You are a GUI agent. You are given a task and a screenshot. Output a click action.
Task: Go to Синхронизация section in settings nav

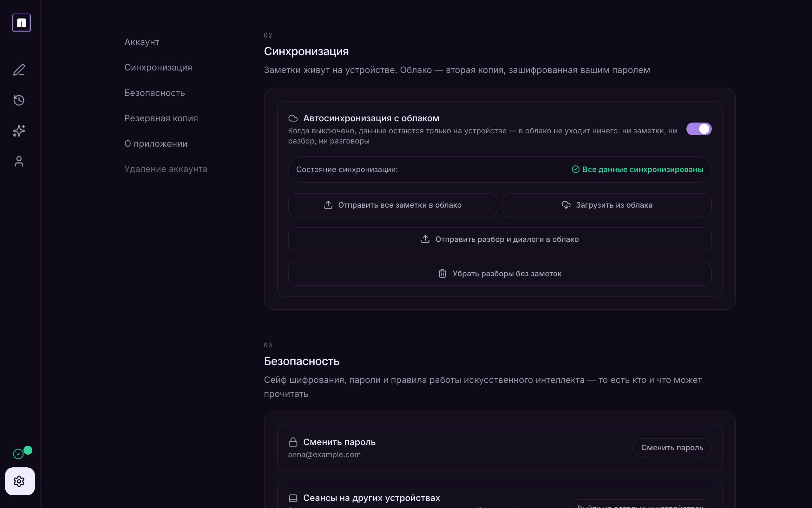click(x=158, y=68)
